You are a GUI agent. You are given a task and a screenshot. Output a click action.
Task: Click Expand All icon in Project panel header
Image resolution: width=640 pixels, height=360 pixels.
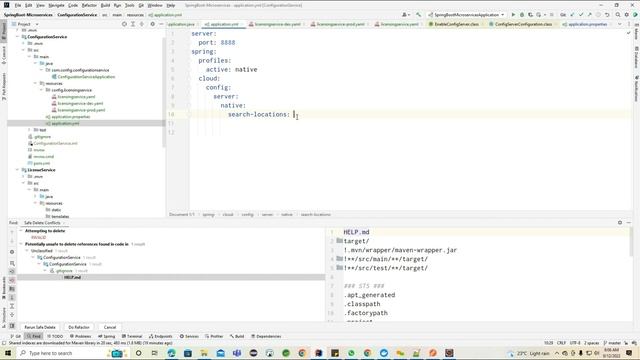pyautogui.click(x=133, y=24)
